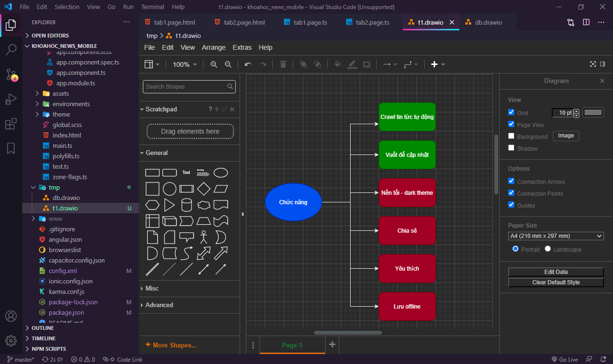Click the Zoom Out magnifier in draw.io toolbar

coord(228,64)
